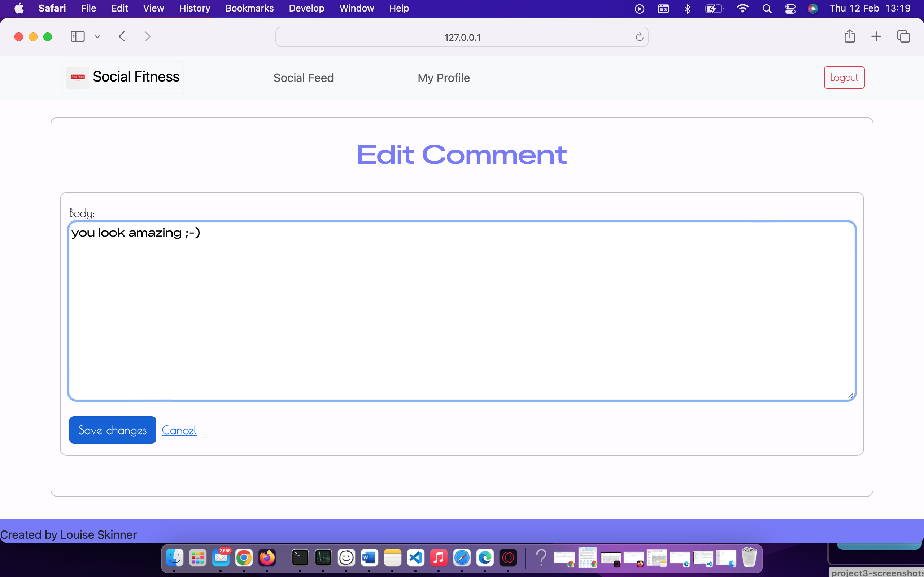Open Mail from the Dock
Screen dimensions: 924x577
(x=221, y=558)
